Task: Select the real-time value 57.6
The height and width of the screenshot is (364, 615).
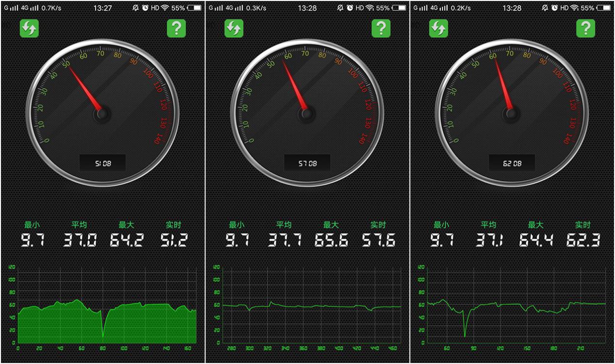Action: pyautogui.click(x=379, y=240)
